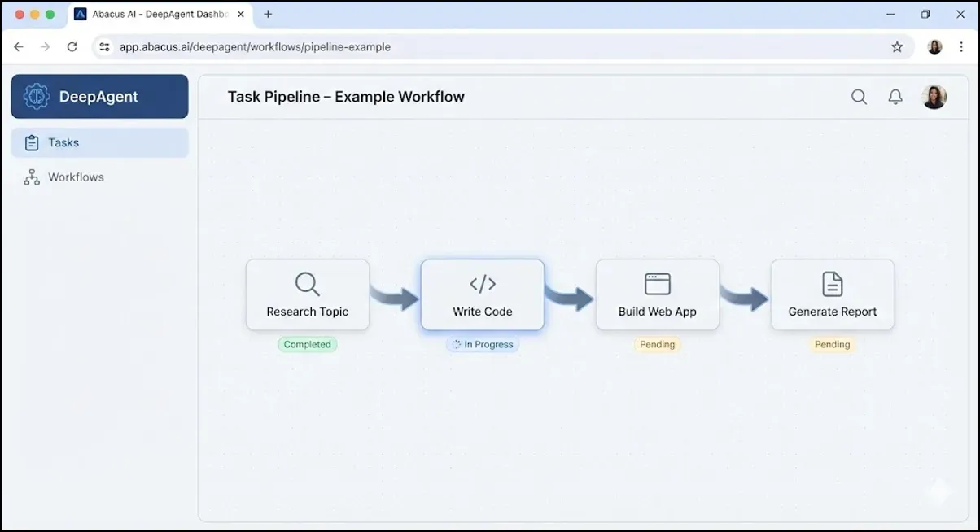The width and height of the screenshot is (980, 532).
Task: Click the In Progress status badge
Action: tap(482, 344)
